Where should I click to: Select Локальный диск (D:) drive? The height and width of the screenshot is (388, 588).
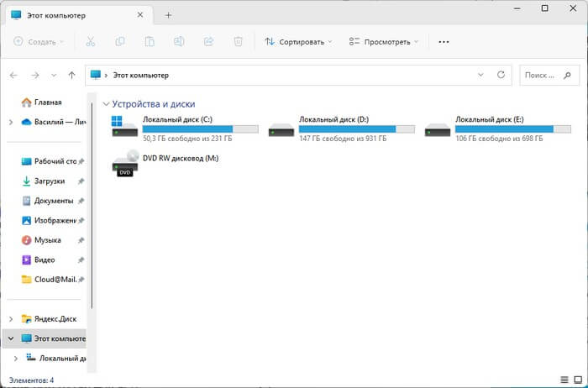coord(341,128)
